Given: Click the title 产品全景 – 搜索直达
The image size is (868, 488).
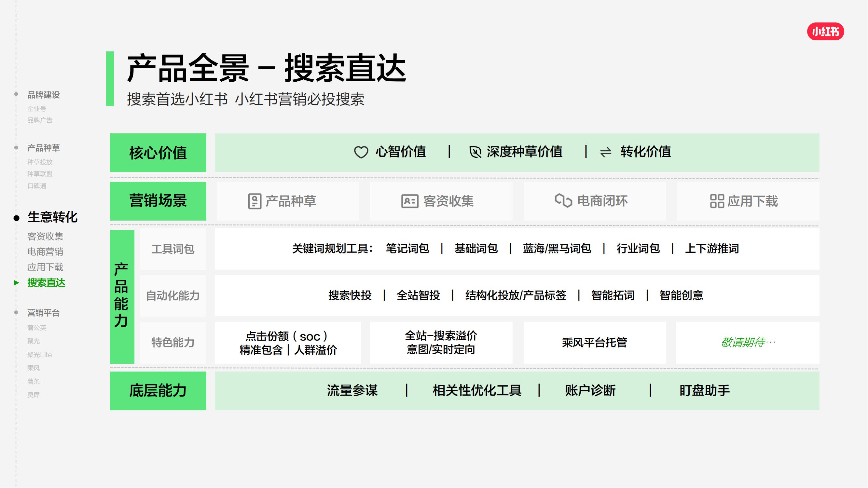Looking at the screenshot, I should point(267,69).
